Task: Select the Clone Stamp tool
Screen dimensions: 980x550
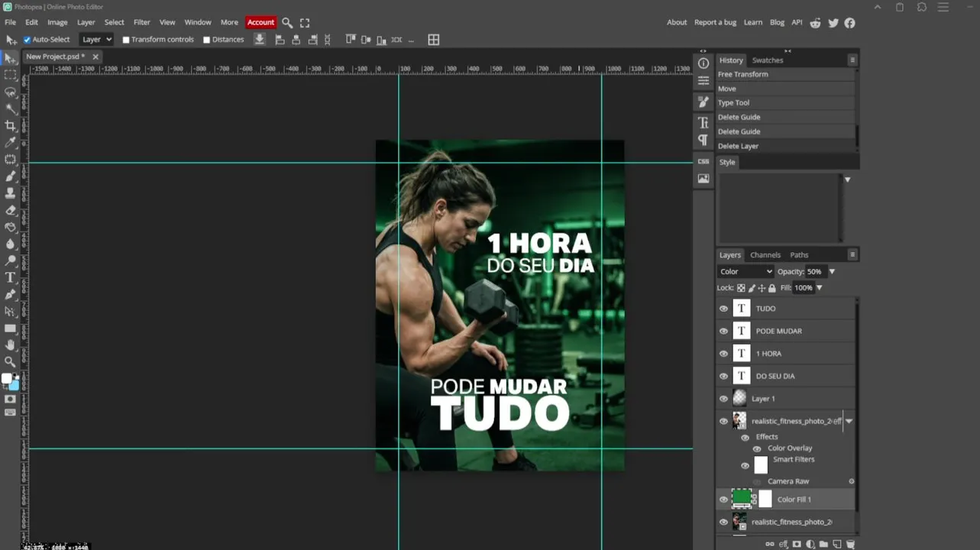Action: pyautogui.click(x=10, y=193)
